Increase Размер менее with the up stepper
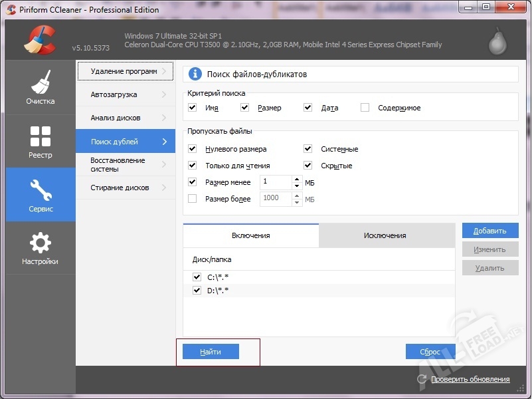Screen dimensions: 532x399 [x=296, y=179]
